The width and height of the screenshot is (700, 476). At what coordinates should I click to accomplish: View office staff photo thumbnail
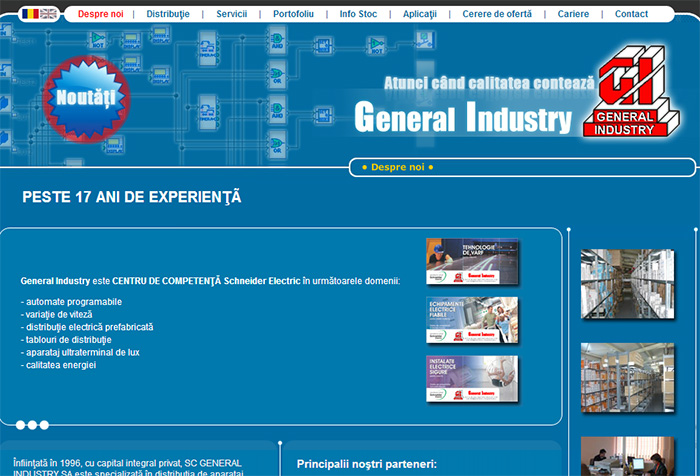pyautogui.click(x=627, y=456)
